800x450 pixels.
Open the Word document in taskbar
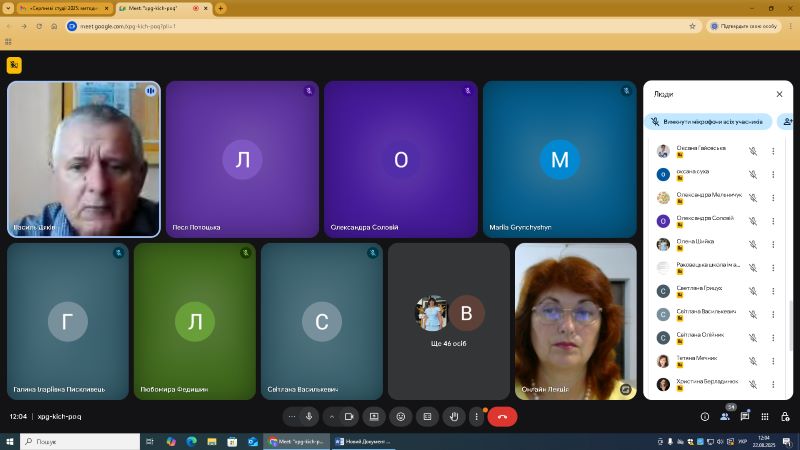362,441
